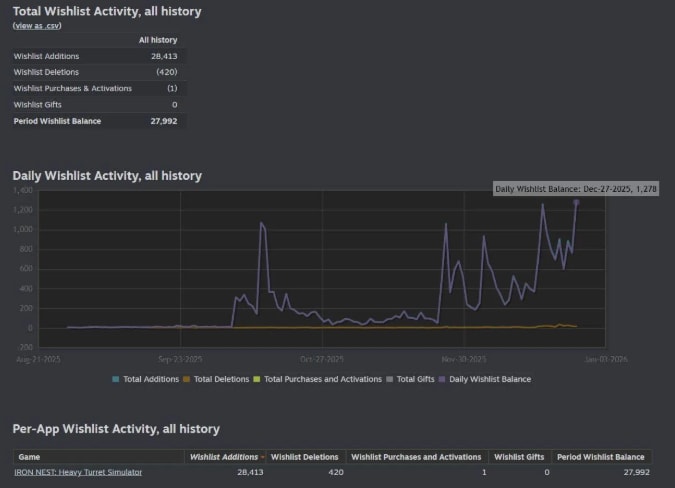The width and height of the screenshot is (675, 488).
Task: Sort by Wishlist Purchases and Activations header
Action: [x=416, y=456]
